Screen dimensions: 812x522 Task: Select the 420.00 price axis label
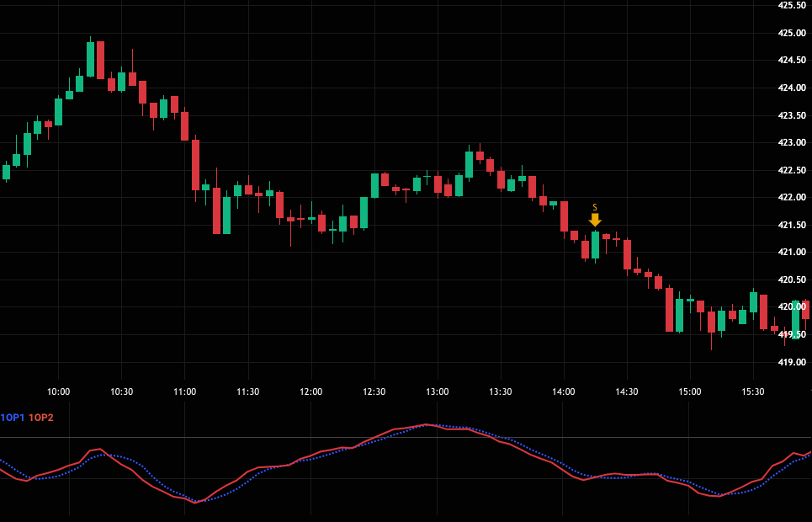792,307
